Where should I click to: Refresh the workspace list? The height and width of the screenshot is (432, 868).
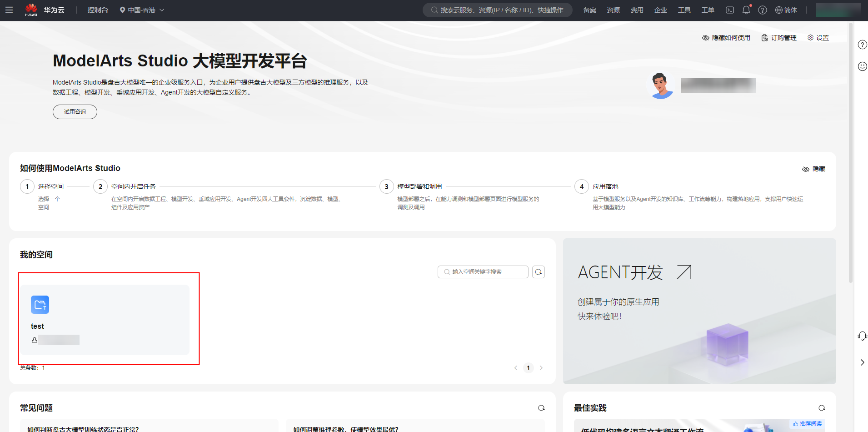pos(539,272)
